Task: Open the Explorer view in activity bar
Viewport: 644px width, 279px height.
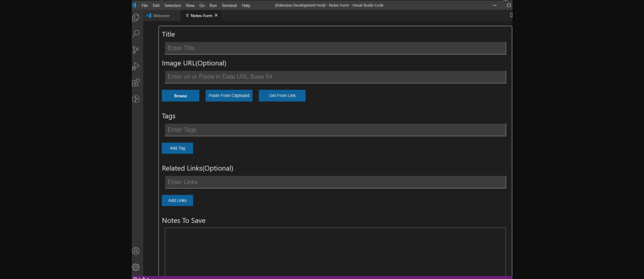Action: tap(136, 17)
